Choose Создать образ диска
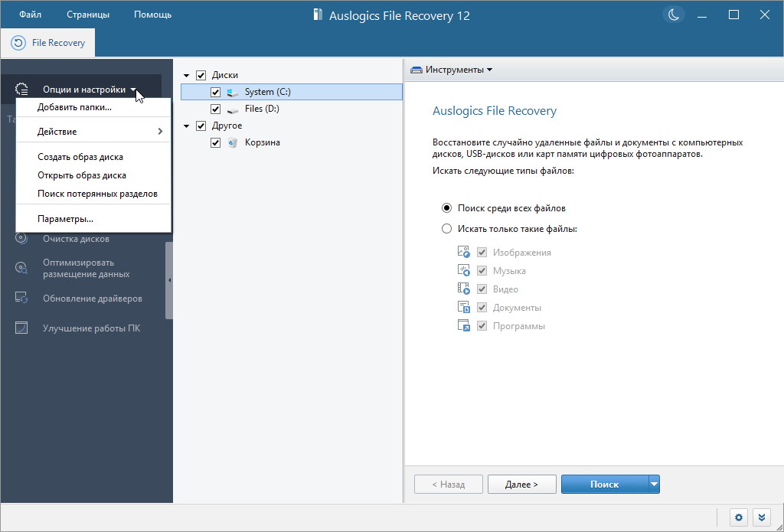 [x=93, y=157]
